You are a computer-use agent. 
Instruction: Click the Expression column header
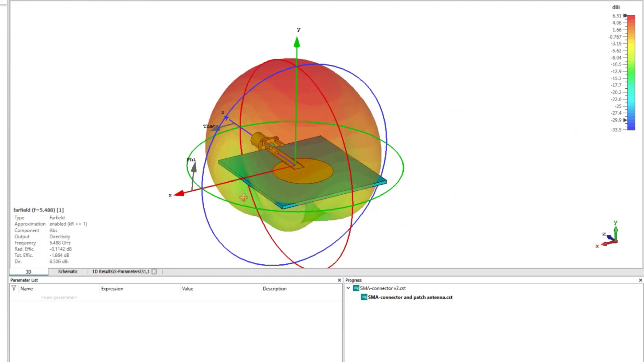[112, 289]
